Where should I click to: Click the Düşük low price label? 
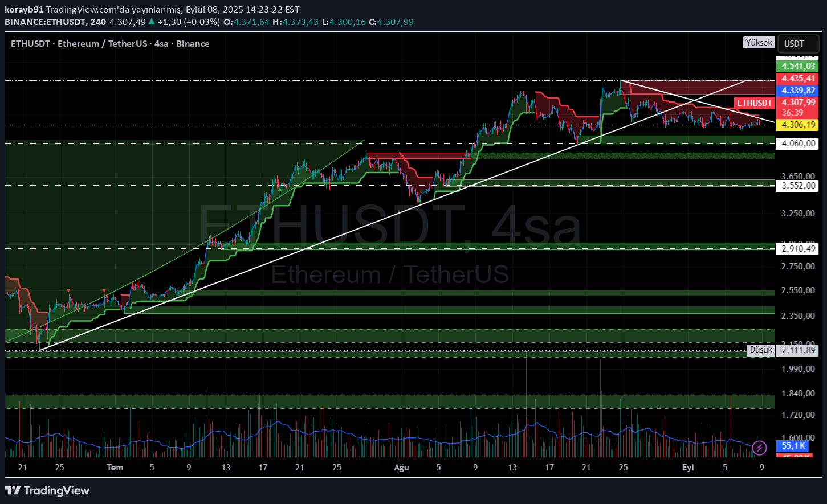pos(760,350)
